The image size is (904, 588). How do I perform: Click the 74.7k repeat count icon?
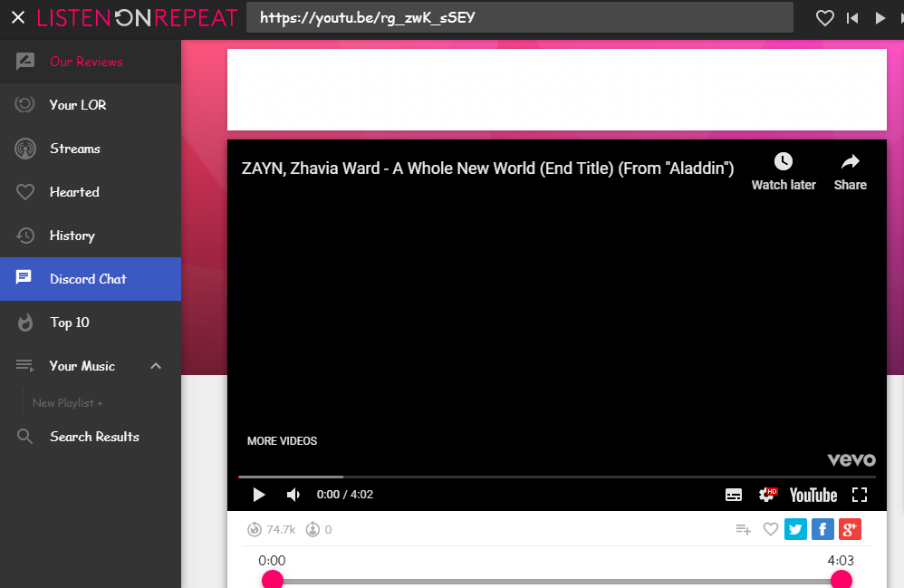pos(255,529)
